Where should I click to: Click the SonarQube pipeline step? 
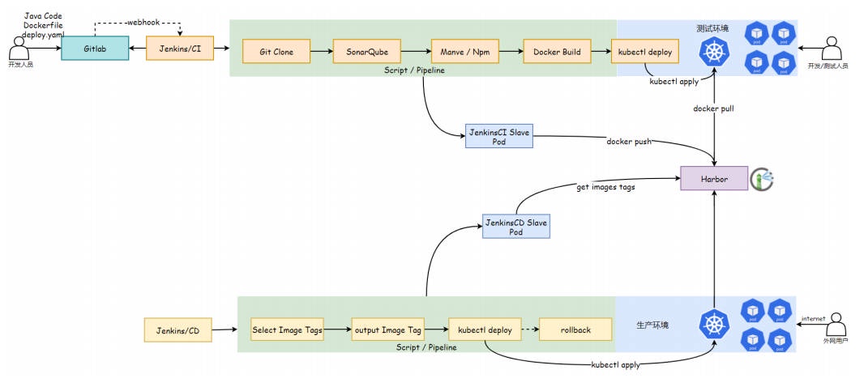367,52
